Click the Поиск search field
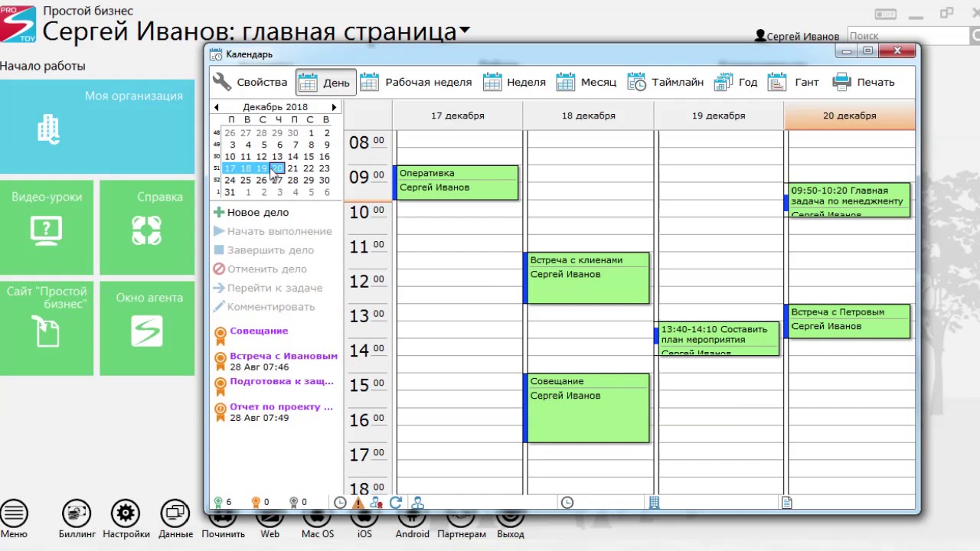Viewport: 980px width, 551px height. 908,36
